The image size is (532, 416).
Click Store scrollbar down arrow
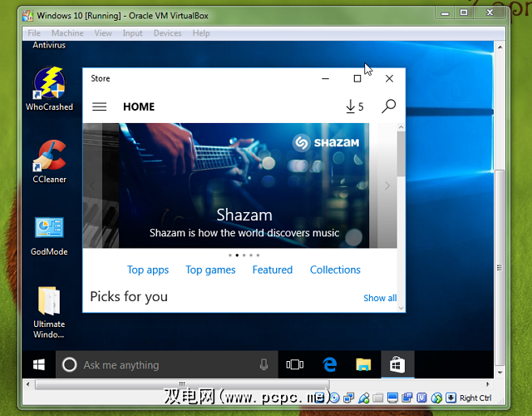(x=401, y=308)
